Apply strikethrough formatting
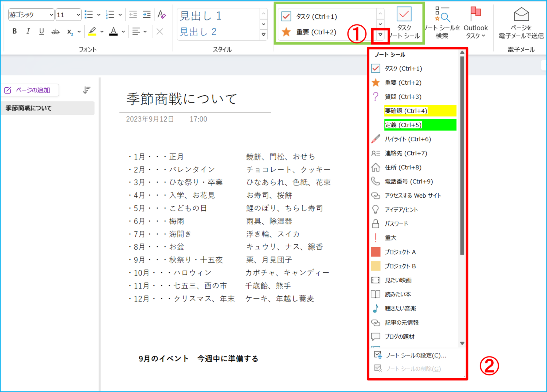The width and height of the screenshot is (547, 392). pos(55,32)
